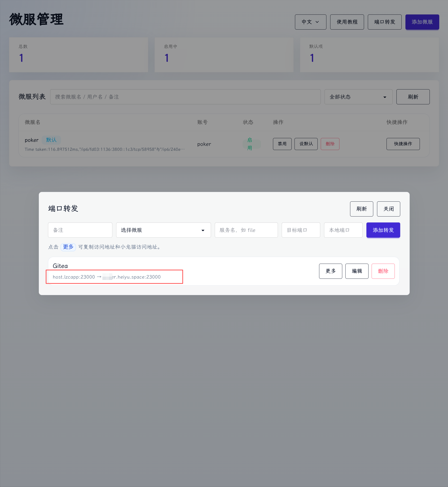
Task: Click the 本地端口 input field
Action: [x=343, y=230]
